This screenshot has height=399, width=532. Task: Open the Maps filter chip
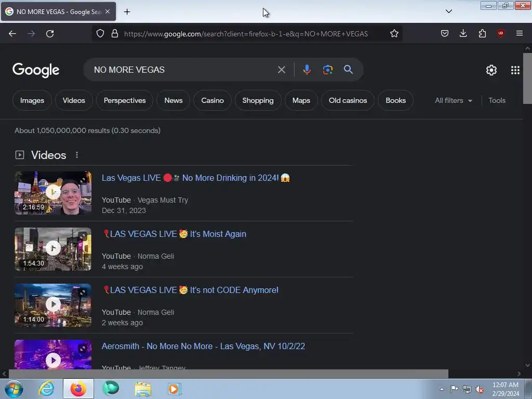301,100
